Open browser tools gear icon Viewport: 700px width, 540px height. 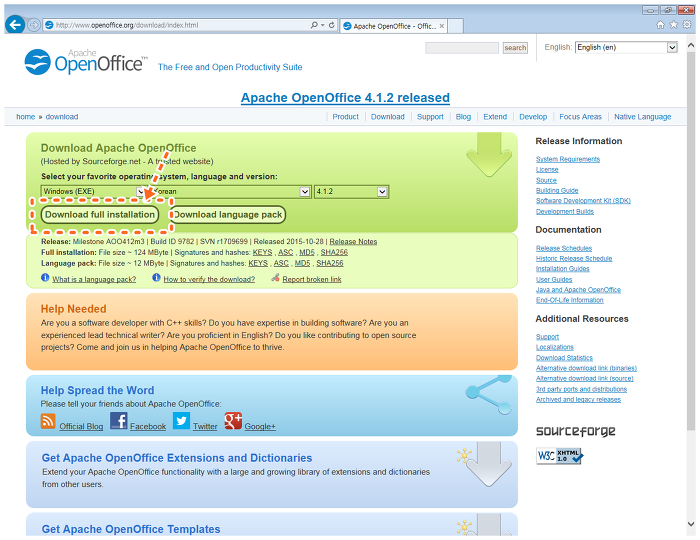(x=687, y=25)
